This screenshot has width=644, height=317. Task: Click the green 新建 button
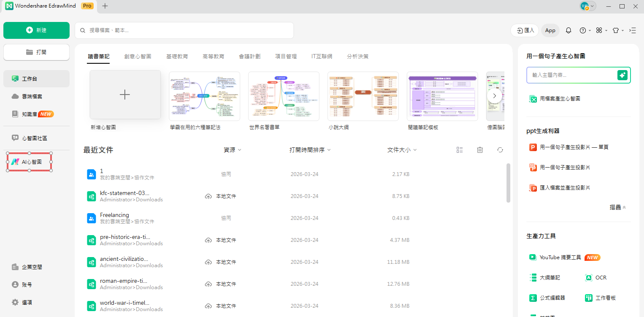(x=36, y=30)
